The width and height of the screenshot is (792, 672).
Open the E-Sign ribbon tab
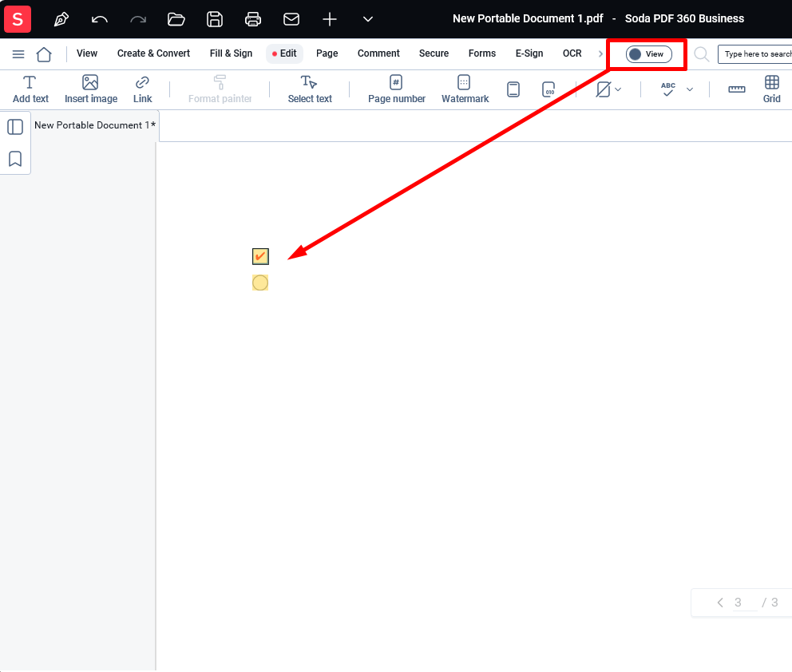point(529,53)
